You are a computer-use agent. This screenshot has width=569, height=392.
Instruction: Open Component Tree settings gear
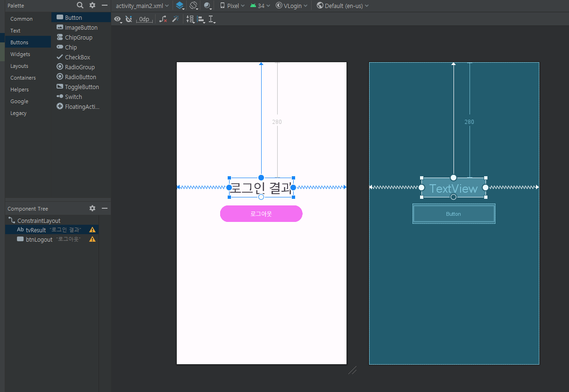pyautogui.click(x=92, y=208)
